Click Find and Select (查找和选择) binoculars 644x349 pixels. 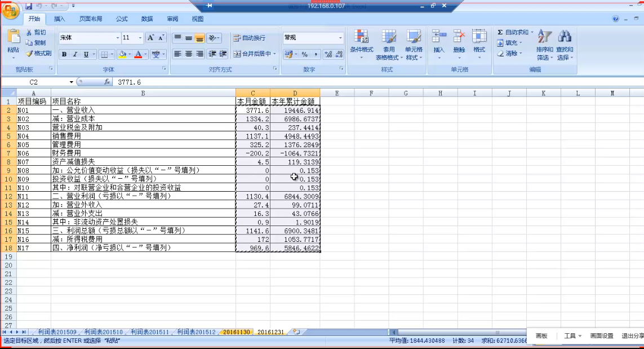coord(565,38)
